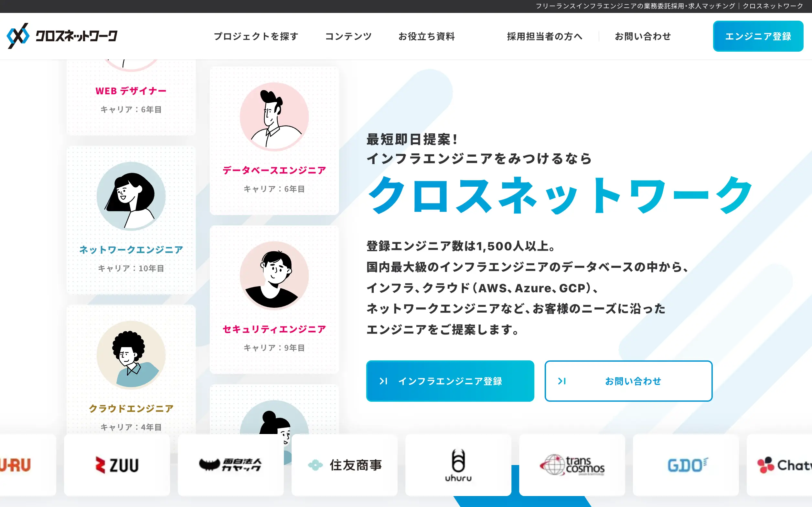Image resolution: width=812 pixels, height=507 pixels.
Task: Go to 採用担当者の方へ page
Action: point(545,36)
